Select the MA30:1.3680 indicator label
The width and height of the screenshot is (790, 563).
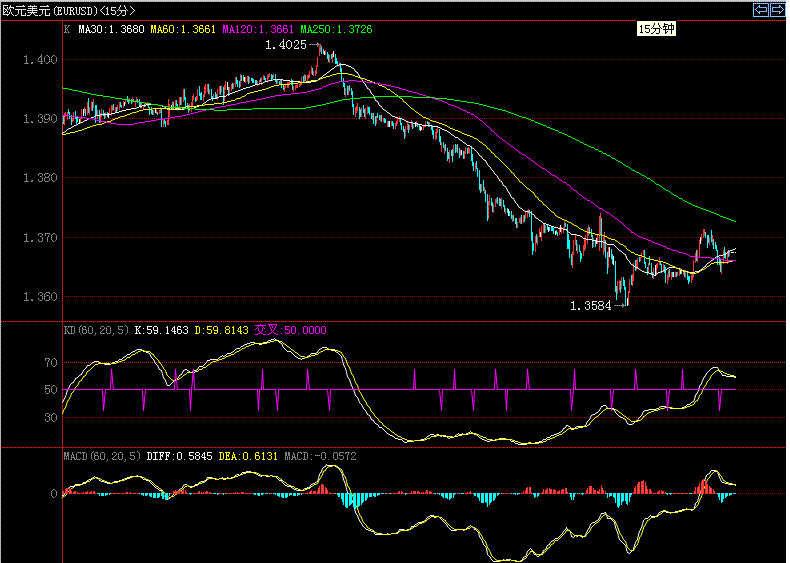click(x=111, y=29)
